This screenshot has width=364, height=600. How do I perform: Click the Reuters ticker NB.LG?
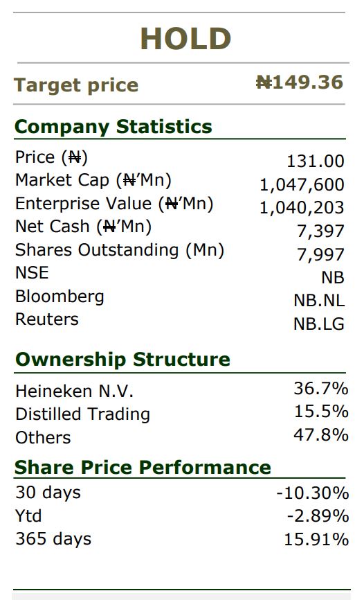click(319, 324)
